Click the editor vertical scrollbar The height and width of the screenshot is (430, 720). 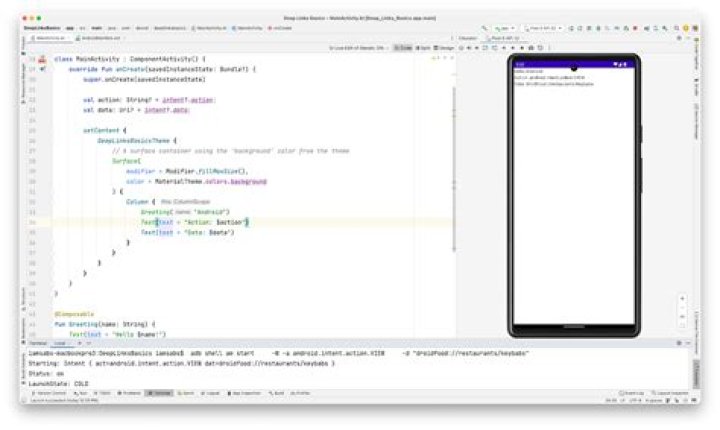(454, 170)
